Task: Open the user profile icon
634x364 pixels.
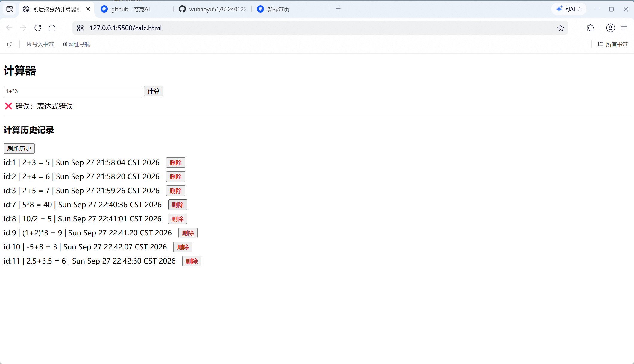Action: (x=610, y=28)
